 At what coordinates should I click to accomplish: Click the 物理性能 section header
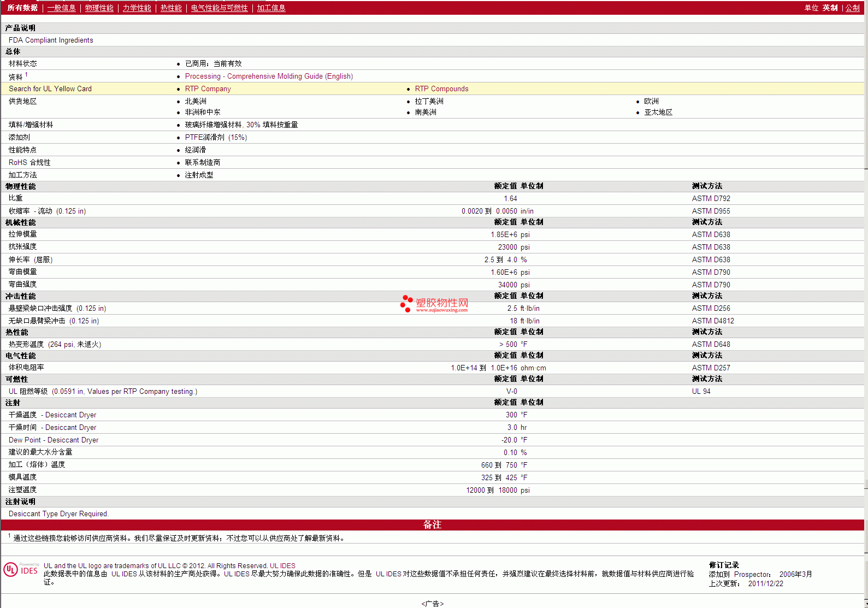(20, 187)
